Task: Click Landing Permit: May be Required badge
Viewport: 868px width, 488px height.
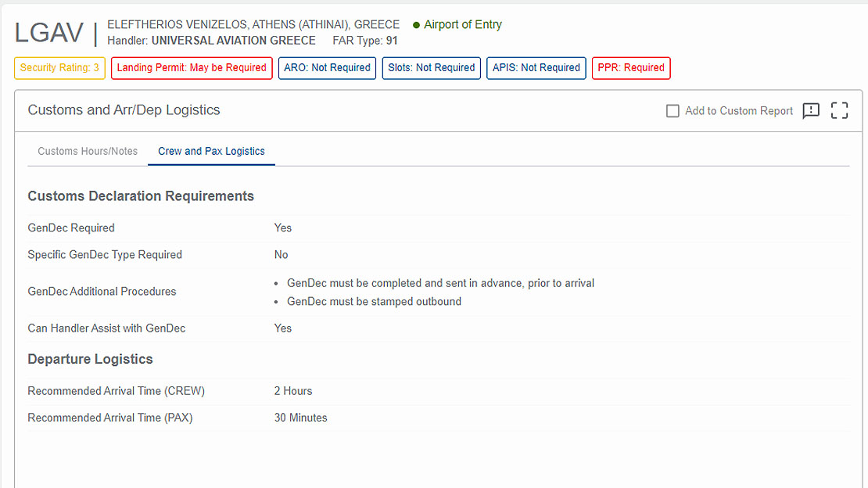Action: (x=192, y=68)
